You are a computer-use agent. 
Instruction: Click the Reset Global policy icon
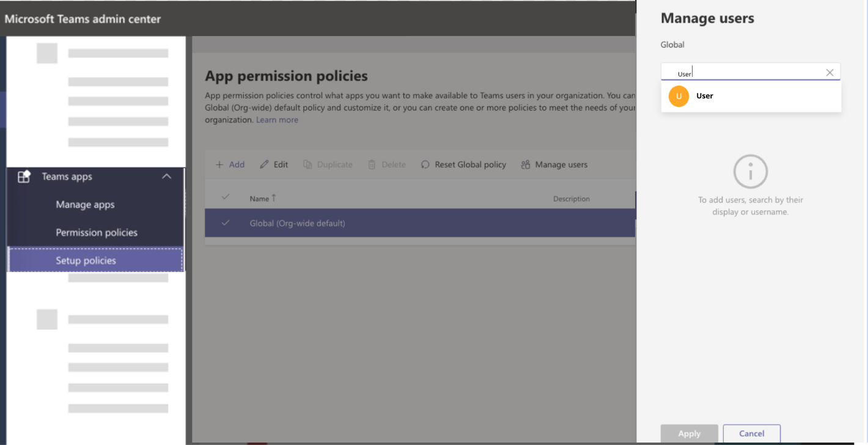coord(424,164)
